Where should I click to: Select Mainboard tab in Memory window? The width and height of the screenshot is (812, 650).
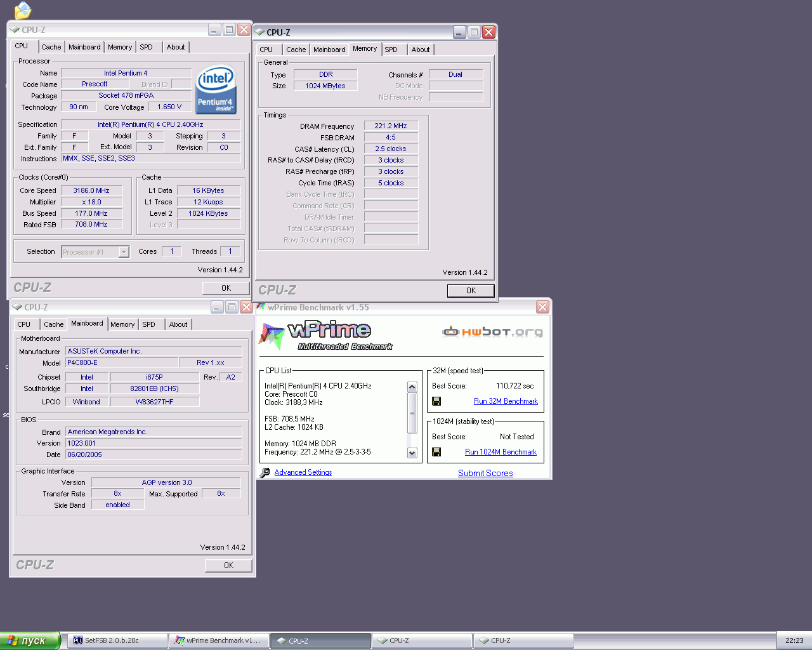click(329, 50)
